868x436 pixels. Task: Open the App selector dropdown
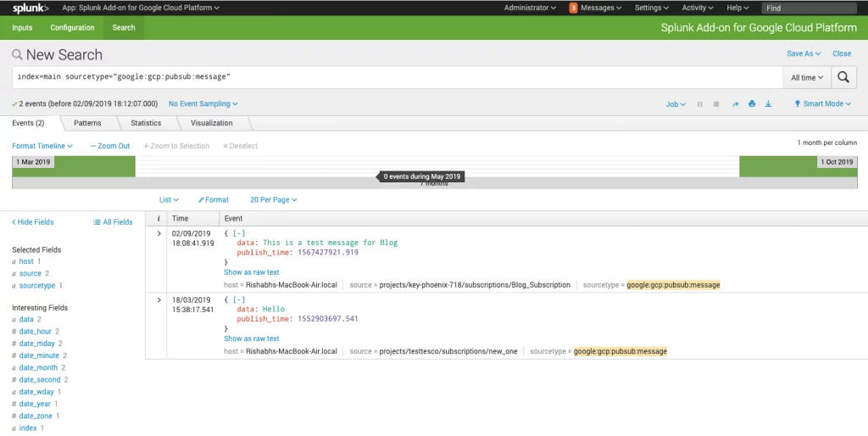tap(141, 8)
